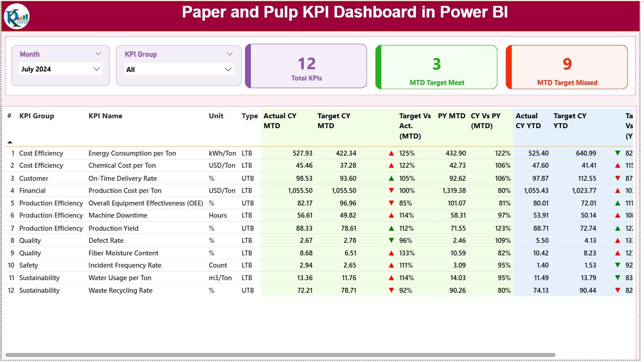This screenshot has width=644, height=362.
Task: Click the green down triangle in Water Usage YTD column
Action: (617, 277)
